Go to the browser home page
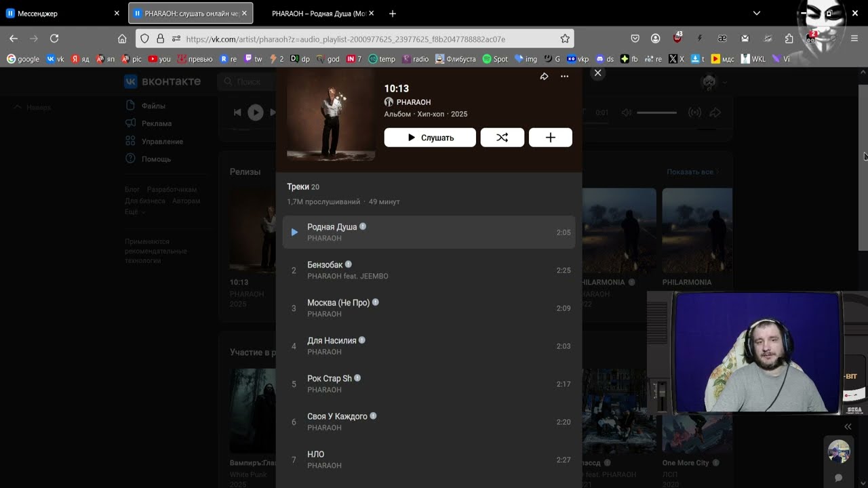This screenshot has width=868, height=488. pyautogui.click(x=122, y=39)
